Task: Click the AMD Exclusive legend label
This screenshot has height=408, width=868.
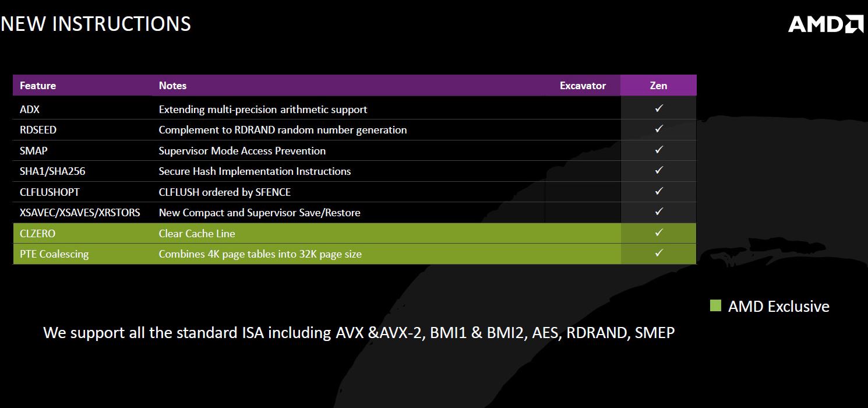Action: (x=778, y=306)
